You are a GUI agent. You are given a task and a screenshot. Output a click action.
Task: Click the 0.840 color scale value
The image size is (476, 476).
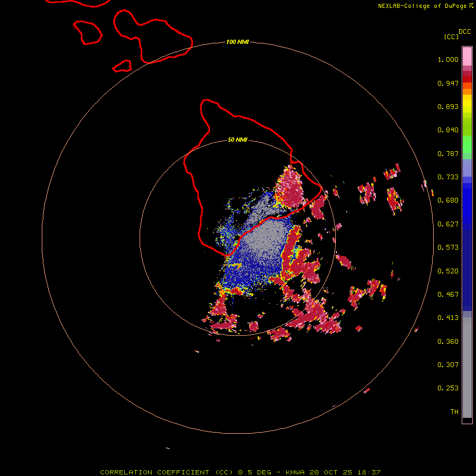[448, 130]
